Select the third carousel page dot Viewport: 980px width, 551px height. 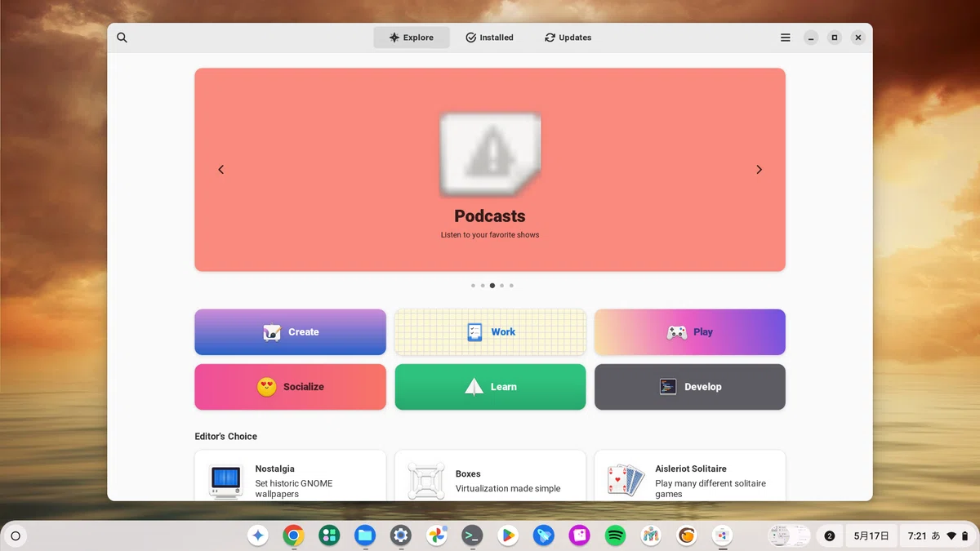coord(492,286)
